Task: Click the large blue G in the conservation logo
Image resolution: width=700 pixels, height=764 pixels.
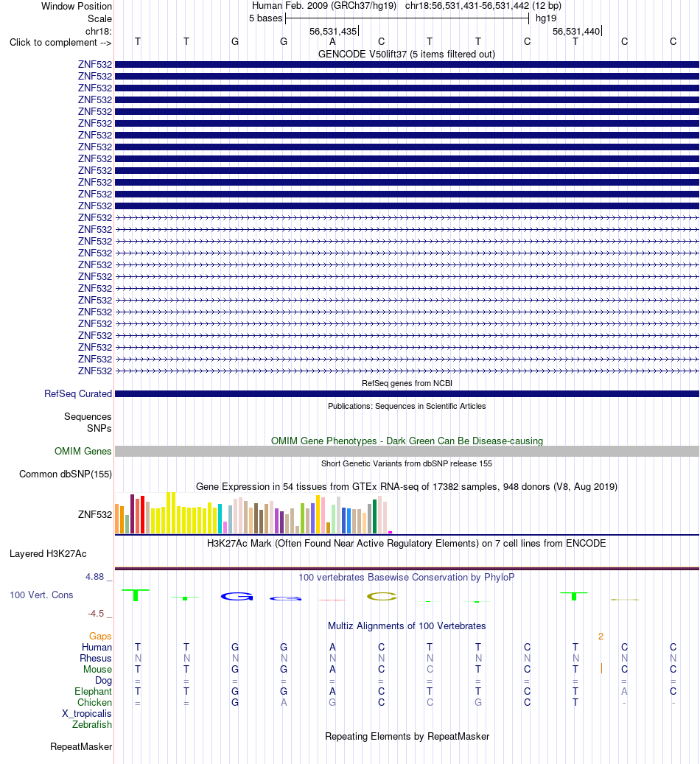Action: (x=237, y=596)
